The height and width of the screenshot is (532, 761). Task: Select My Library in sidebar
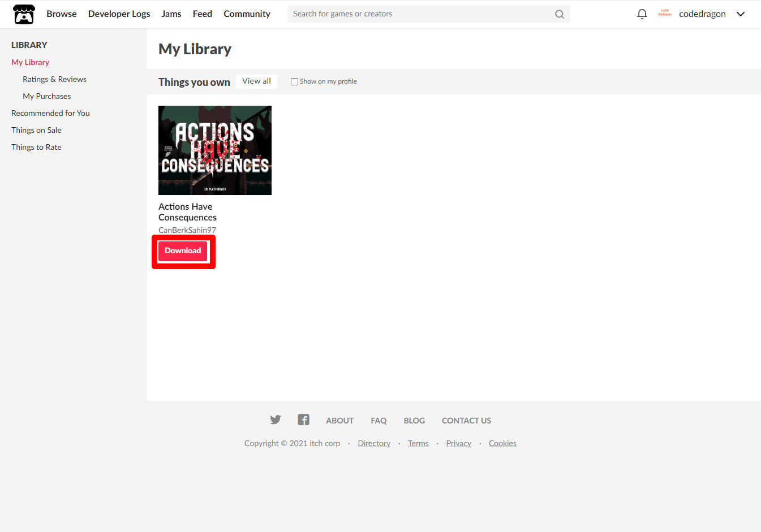coord(31,62)
